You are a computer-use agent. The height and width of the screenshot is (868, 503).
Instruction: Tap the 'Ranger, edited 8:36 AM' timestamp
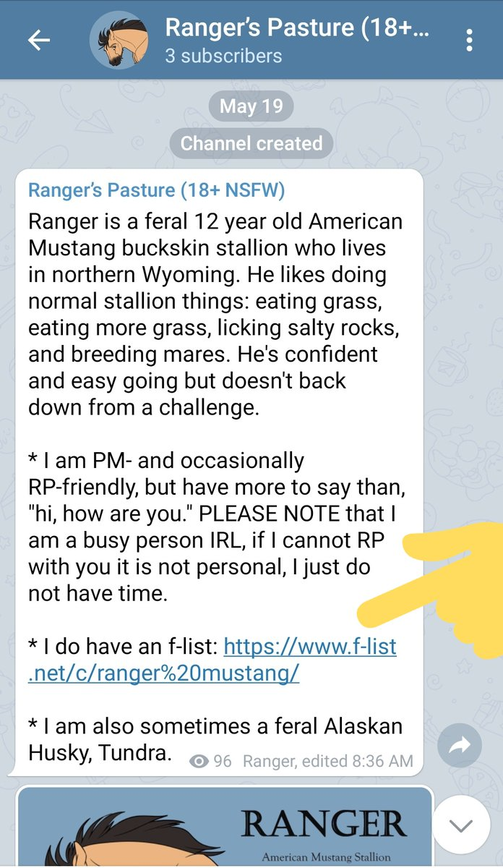[328, 761]
